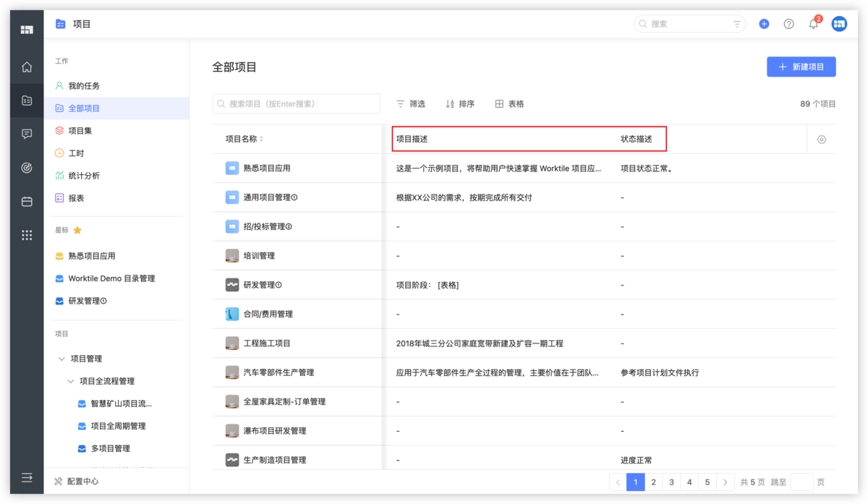Select 我的任务 in the sidebar
This screenshot has width=868, height=504.
coord(84,86)
